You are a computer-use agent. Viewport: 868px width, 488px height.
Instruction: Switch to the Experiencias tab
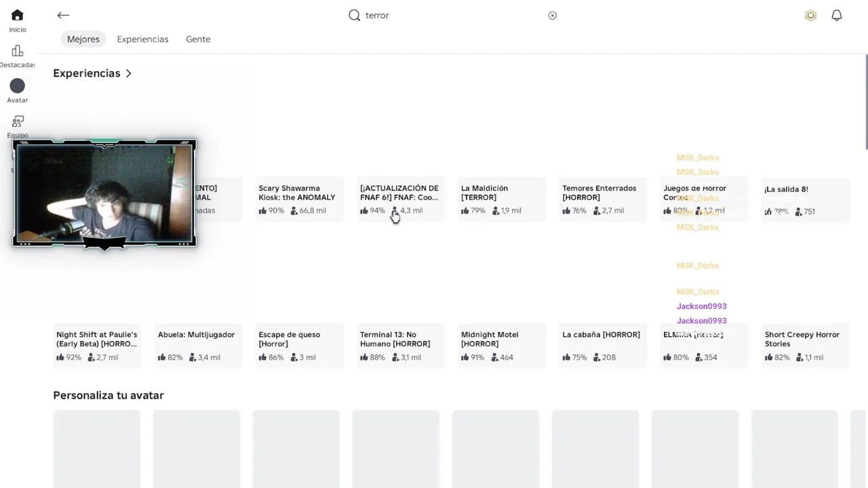[142, 39]
